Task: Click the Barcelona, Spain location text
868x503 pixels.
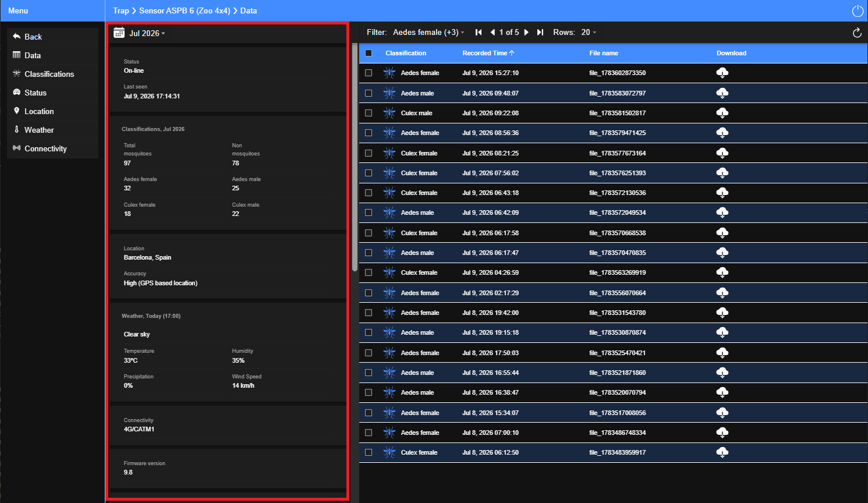Action: click(147, 257)
